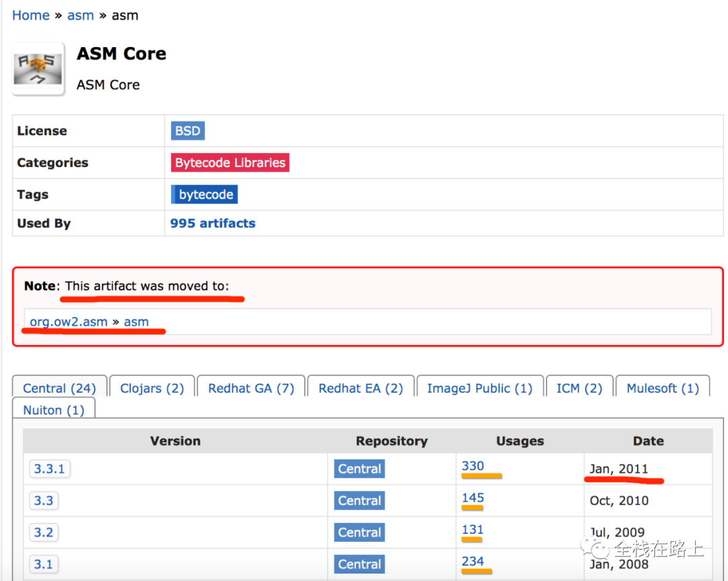This screenshot has height=581, width=728.
Task: Open the asm group breadcrumb link
Action: [x=80, y=16]
